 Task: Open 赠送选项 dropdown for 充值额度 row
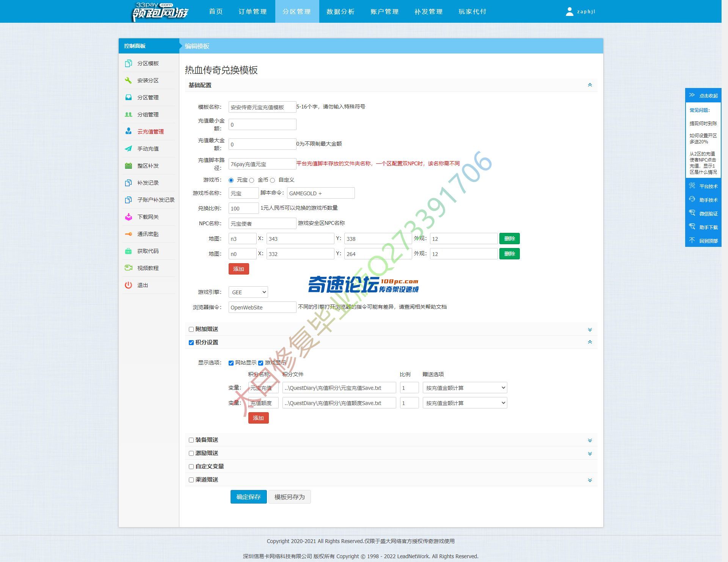point(465,403)
